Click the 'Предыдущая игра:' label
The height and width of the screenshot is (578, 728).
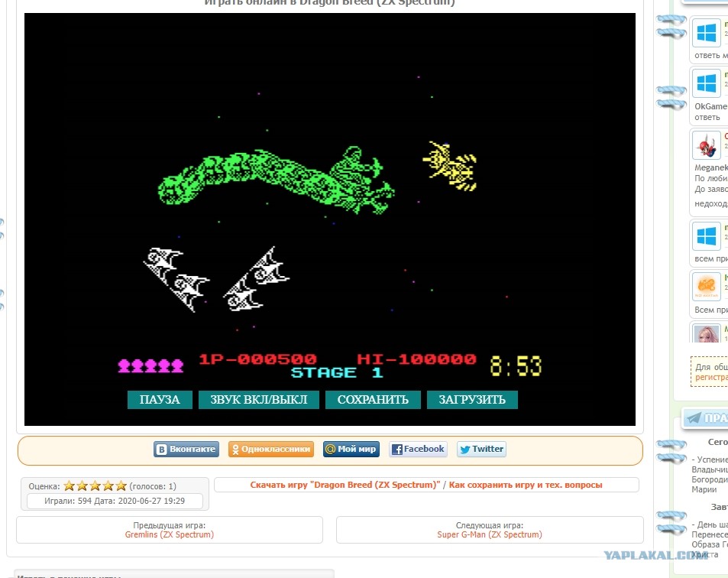click(x=170, y=525)
